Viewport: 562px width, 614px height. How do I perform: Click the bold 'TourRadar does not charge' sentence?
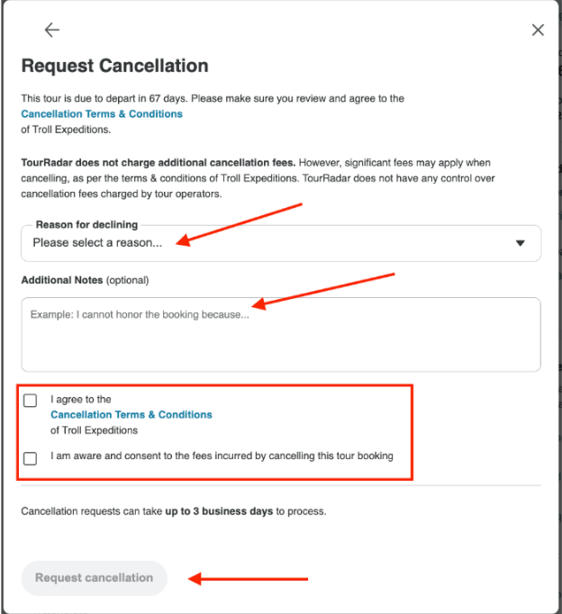click(x=158, y=163)
